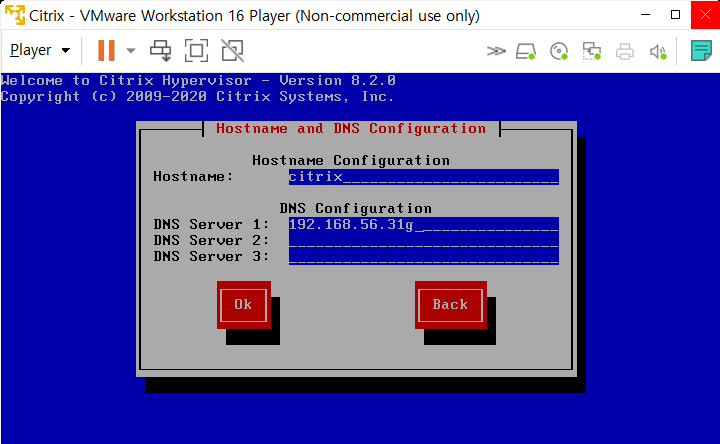This screenshot has width=720, height=444.
Task: Go back with the Back button
Action: click(x=450, y=305)
